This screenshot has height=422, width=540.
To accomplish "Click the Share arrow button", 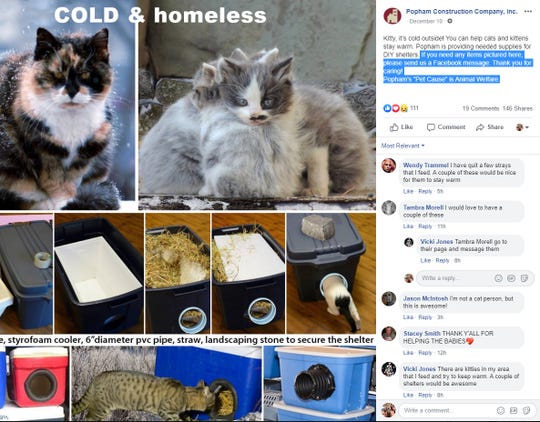I will click(489, 127).
